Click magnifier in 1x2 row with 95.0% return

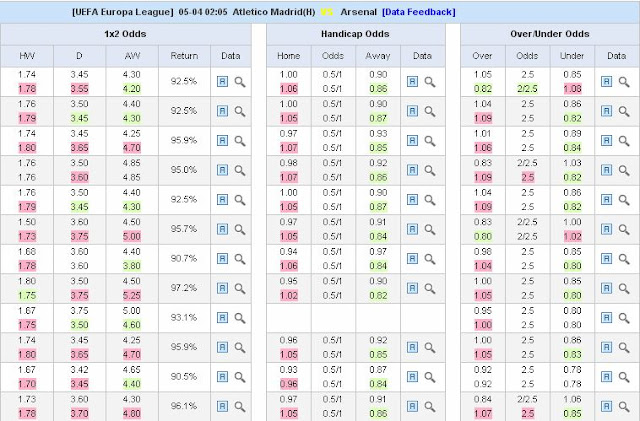pos(240,170)
